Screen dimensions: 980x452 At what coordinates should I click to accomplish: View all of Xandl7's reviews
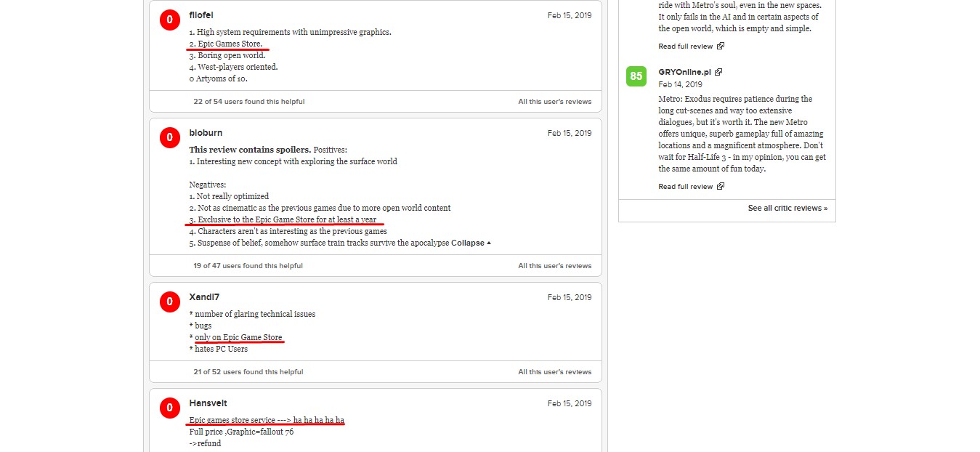pos(554,372)
